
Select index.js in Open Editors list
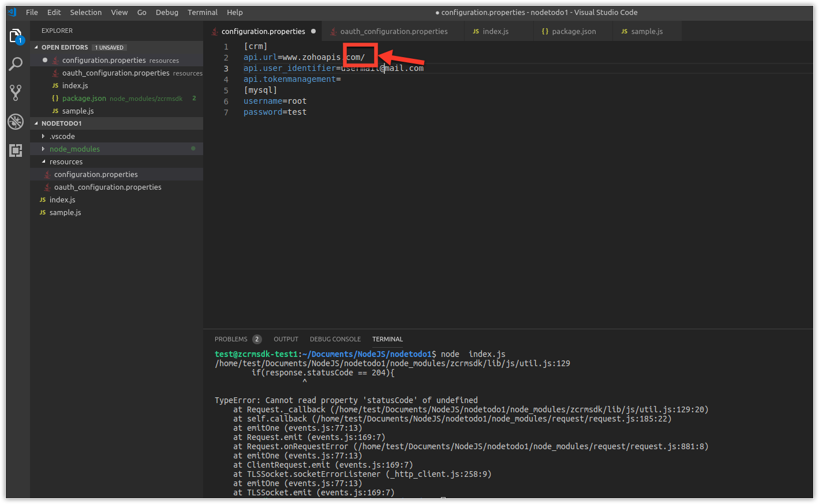coord(117,85)
